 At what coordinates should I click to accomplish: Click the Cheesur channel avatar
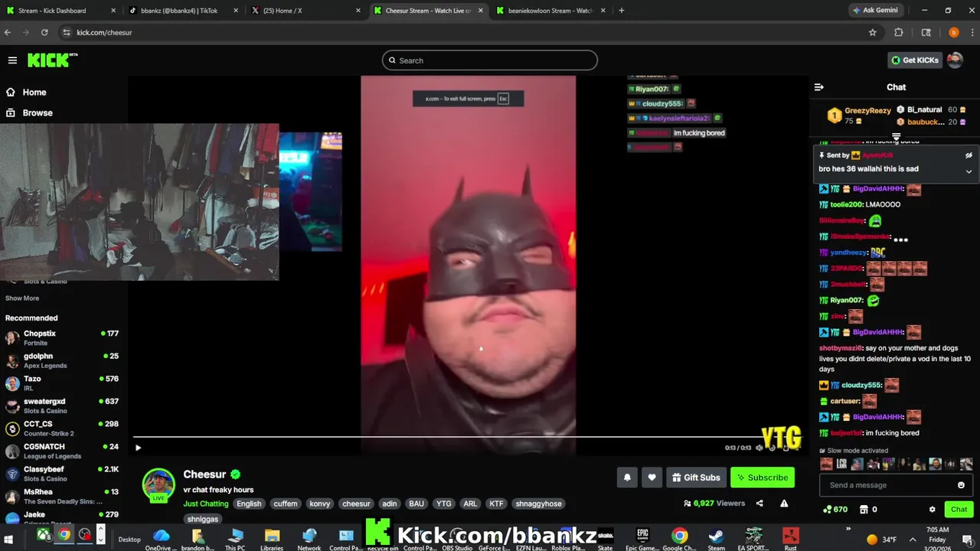pyautogui.click(x=158, y=484)
